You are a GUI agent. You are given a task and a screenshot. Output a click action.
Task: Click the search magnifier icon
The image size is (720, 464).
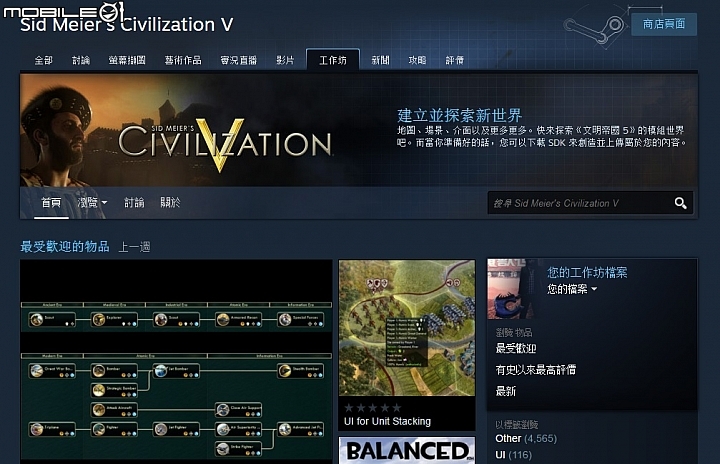coord(681,203)
